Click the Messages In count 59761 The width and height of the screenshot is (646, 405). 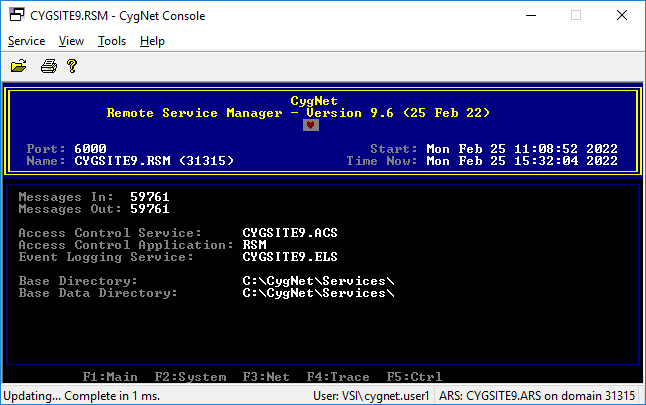coord(150,197)
